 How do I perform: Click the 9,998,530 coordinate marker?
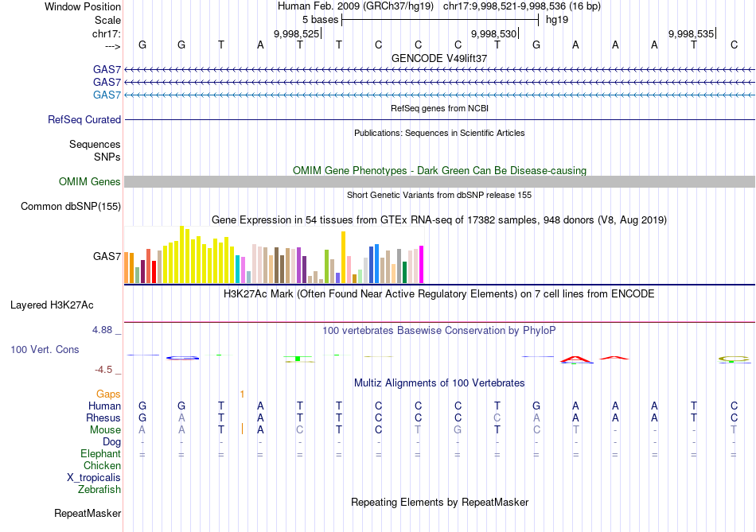pos(493,33)
